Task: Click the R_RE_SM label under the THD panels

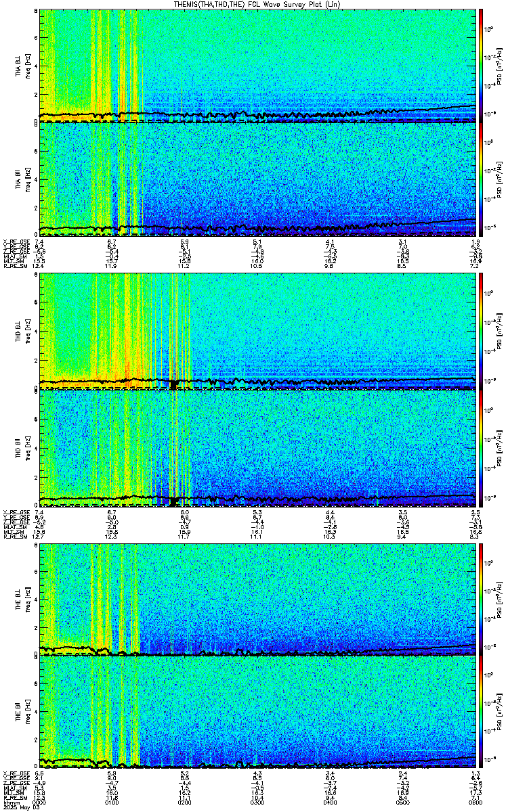Action: pos(14,537)
